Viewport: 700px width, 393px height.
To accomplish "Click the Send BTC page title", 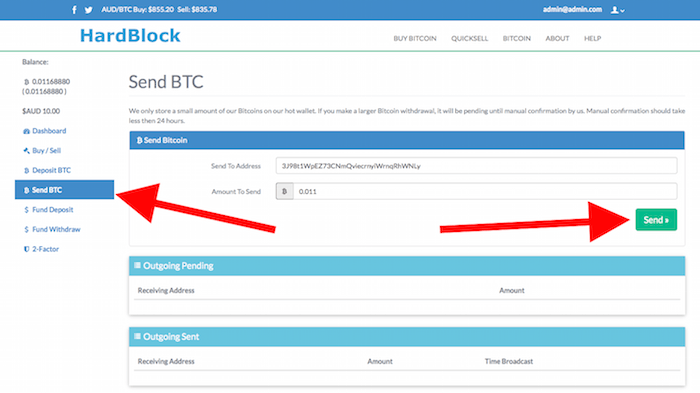I will [166, 82].
